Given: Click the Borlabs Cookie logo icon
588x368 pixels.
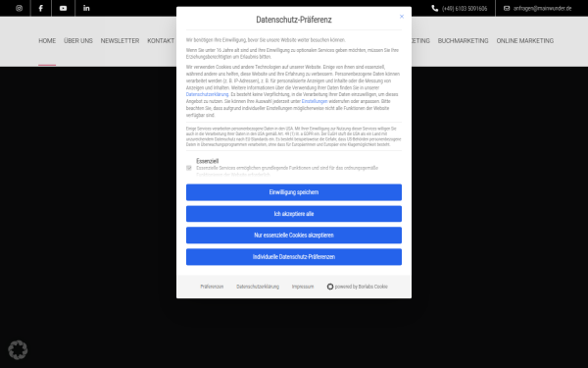Looking at the screenshot, I should 330,287.
